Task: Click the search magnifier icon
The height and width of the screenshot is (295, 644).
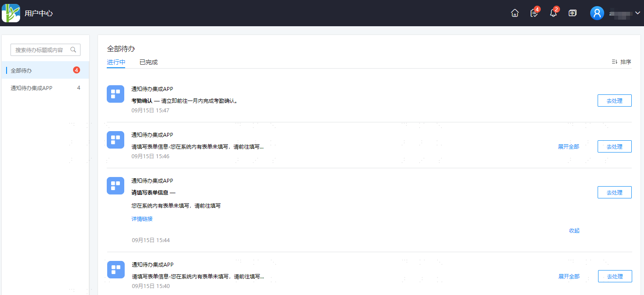Action: point(73,50)
